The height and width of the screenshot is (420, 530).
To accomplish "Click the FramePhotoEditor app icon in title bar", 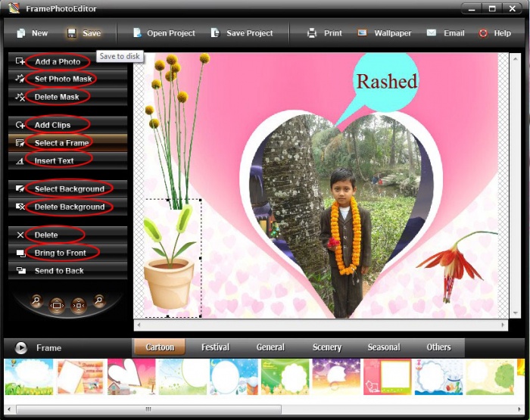I will [x=14, y=8].
